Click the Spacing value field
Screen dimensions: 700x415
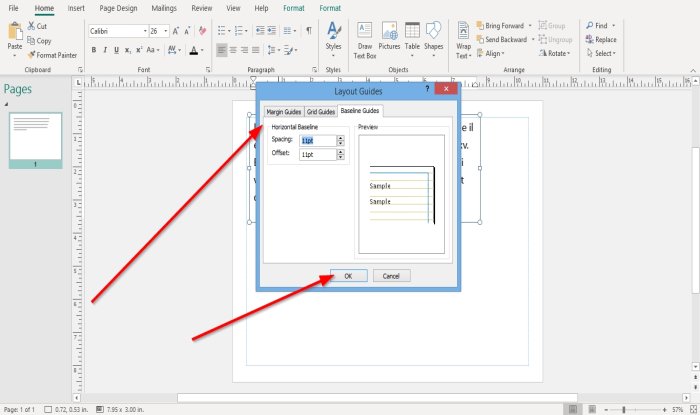(x=317, y=141)
